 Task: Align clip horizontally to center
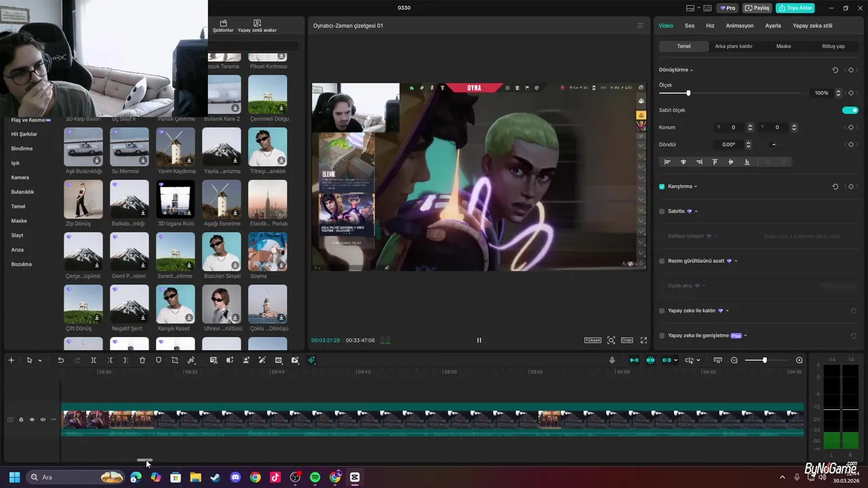click(x=683, y=162)
